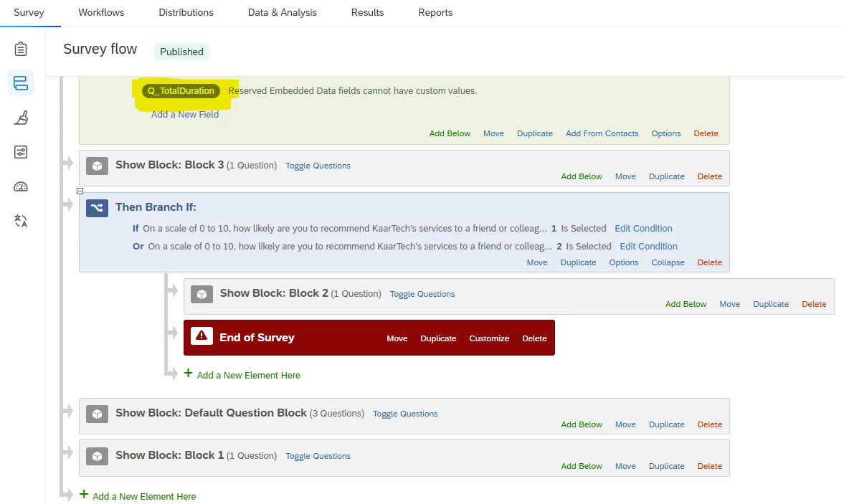The image size is (844, 504).
Task: Switch to the Survey tab
Action: click(x=29, y=12)
